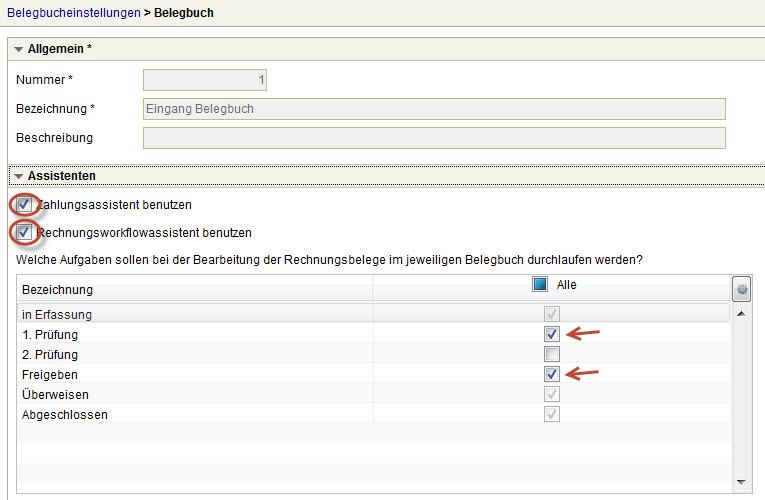Open the Belegbucheinstellungen breadcrumb link
Screen dimensions: 765x500
pyautogui.click(x=72, y=14)
